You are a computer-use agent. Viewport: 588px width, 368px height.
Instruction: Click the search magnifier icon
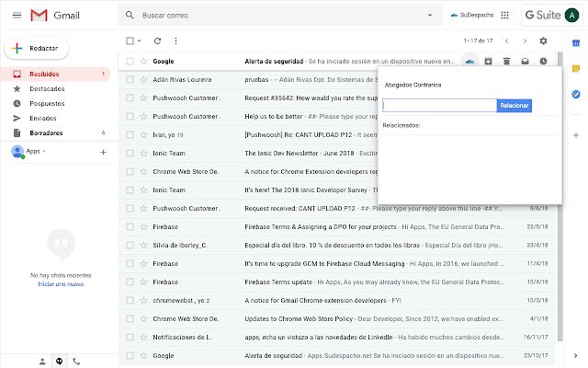(x=130, y=15)
